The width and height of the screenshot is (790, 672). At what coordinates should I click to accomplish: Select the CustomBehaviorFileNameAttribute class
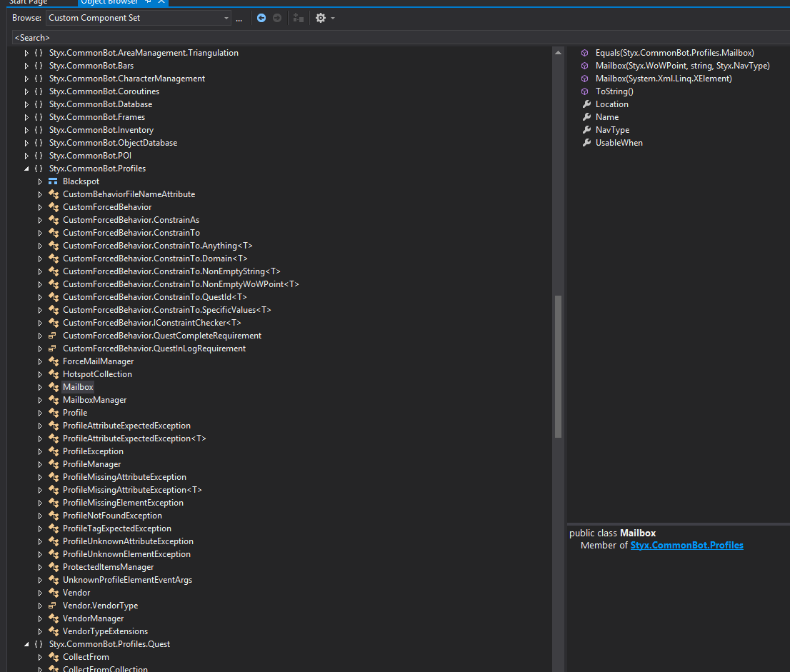point(129,194)
